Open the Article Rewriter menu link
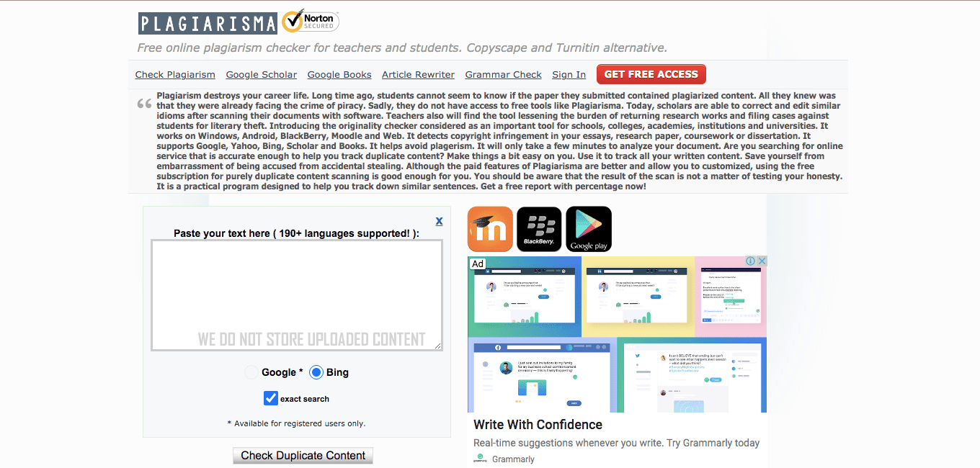 418,74
